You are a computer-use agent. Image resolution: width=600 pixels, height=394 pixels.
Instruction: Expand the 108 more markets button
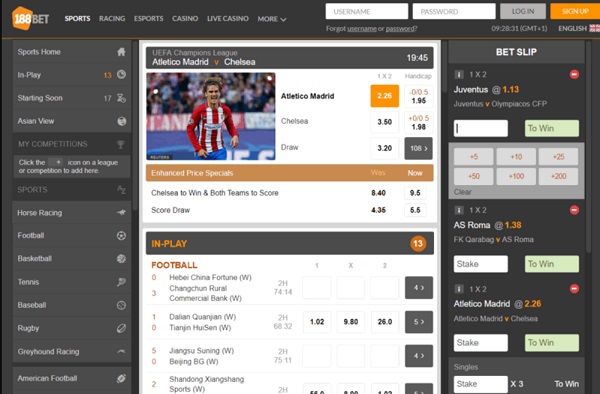419,148
